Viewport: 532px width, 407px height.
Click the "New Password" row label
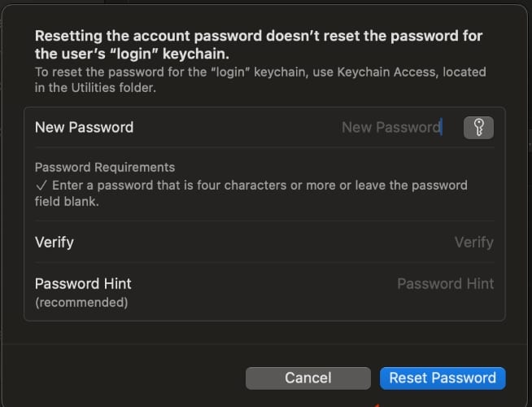[84, 128]
